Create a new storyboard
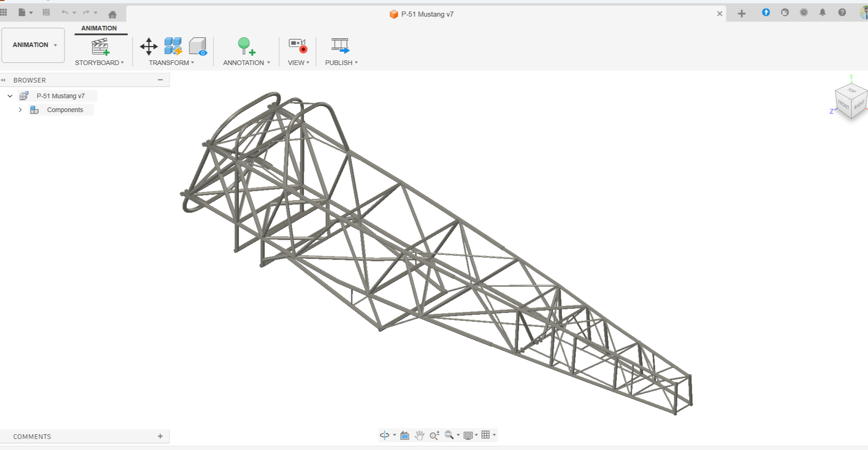The height and width of the screenshot is (450, 868). tap(100, 47)
